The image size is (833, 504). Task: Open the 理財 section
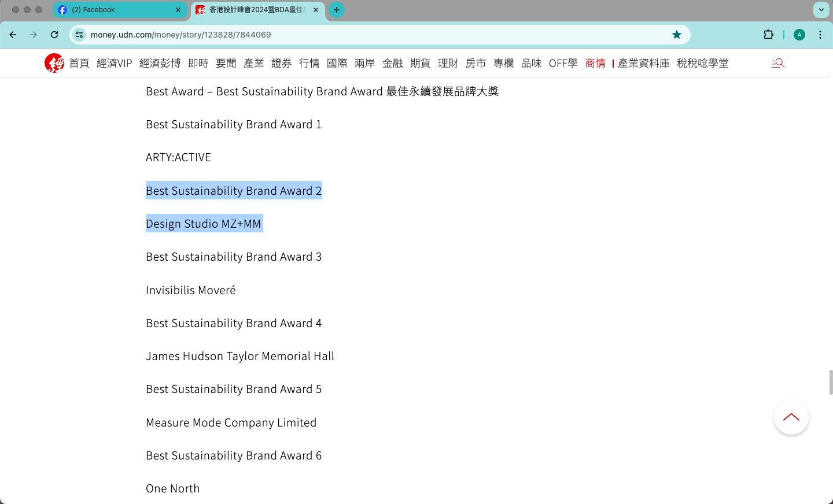448,63
